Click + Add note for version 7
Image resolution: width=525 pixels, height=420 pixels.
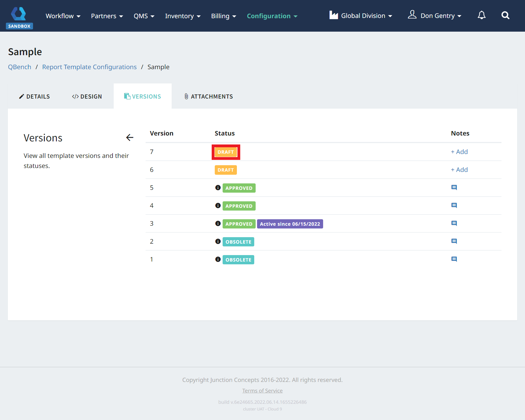pyautogui.click(x=459, y=152)
